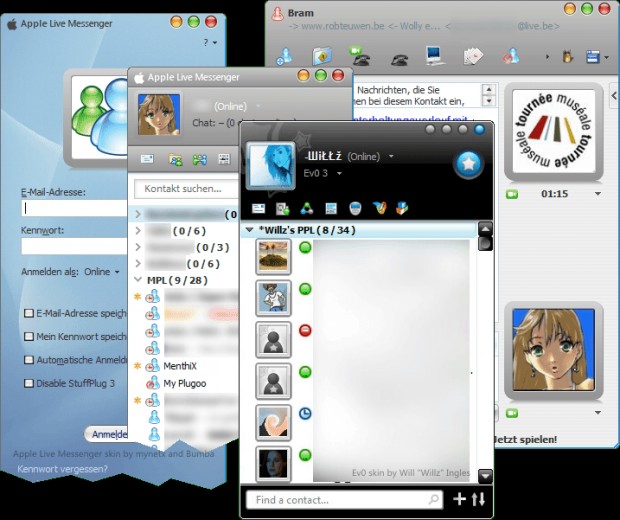Click the webcam icon under anime display picture

point(512,413)
